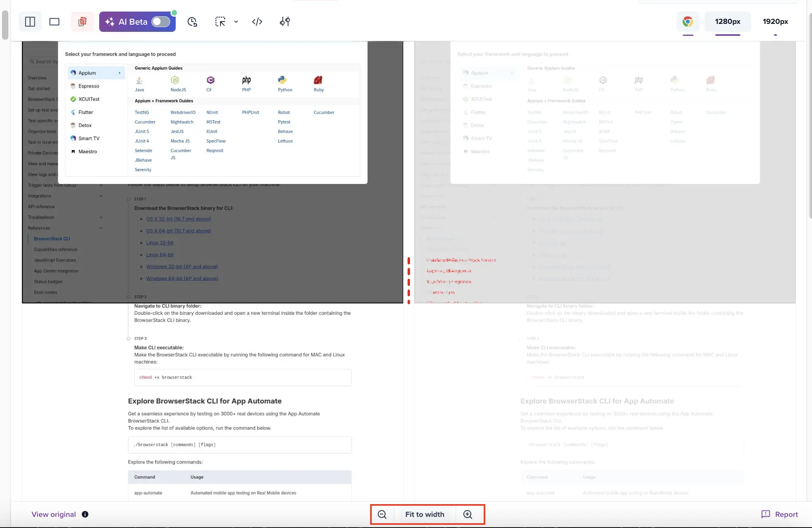Click the View original link
Viewport: 812px width, 528px height.
tap(53, 514)
